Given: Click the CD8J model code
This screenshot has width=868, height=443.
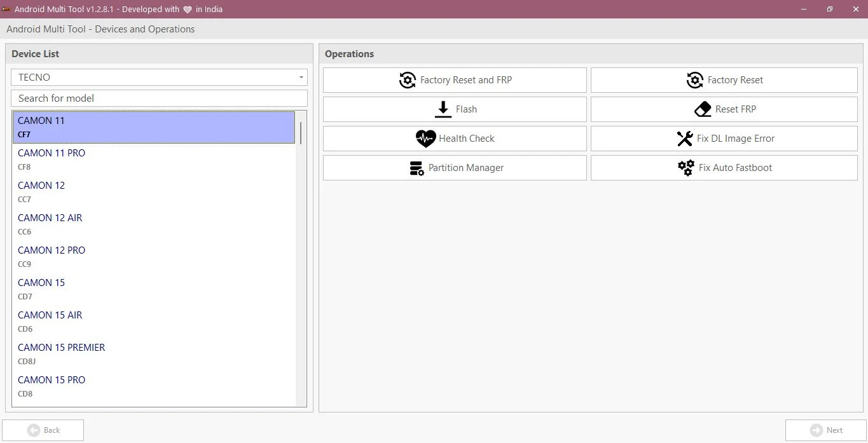Looking at the screenshot, I should pos(27,362).
